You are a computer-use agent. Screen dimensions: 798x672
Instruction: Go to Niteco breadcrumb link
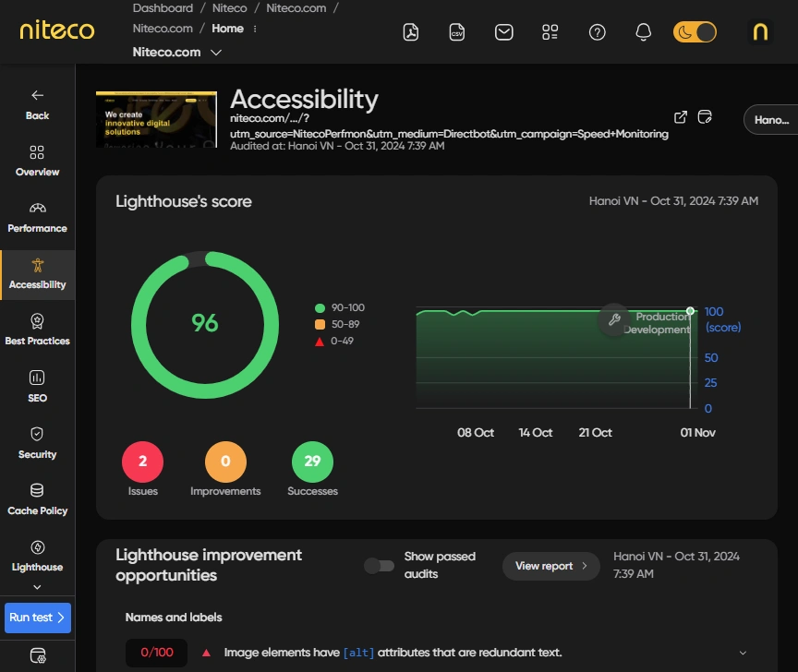point(230,8)
